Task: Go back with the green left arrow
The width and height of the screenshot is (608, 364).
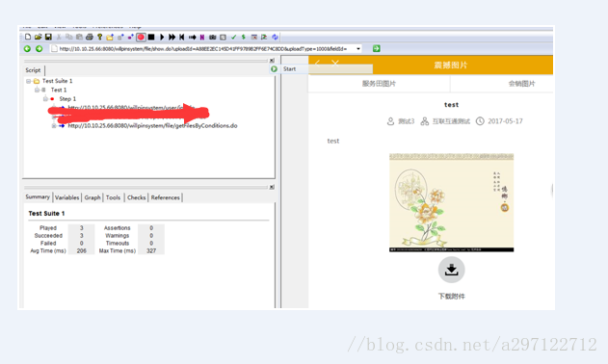Action: click(x=27, y=48)
